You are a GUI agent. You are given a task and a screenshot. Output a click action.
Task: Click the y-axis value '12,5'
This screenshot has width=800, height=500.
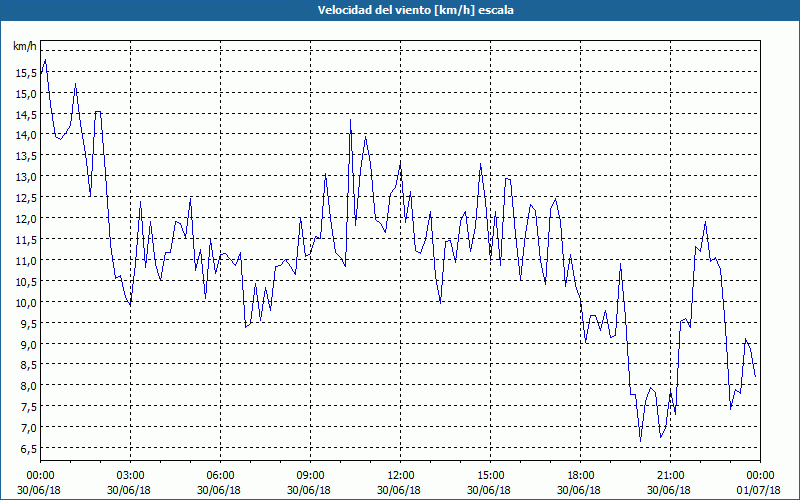(x=26, y=198)
